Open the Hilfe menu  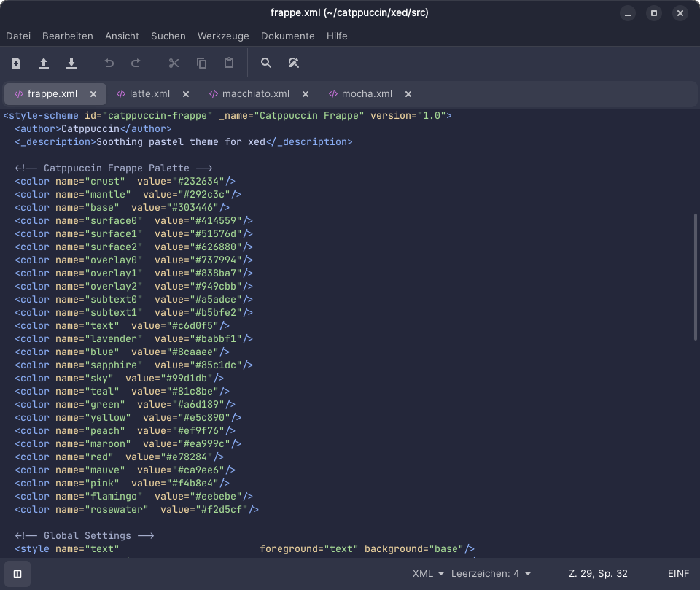pyautogui.click(x=337, y=36)
